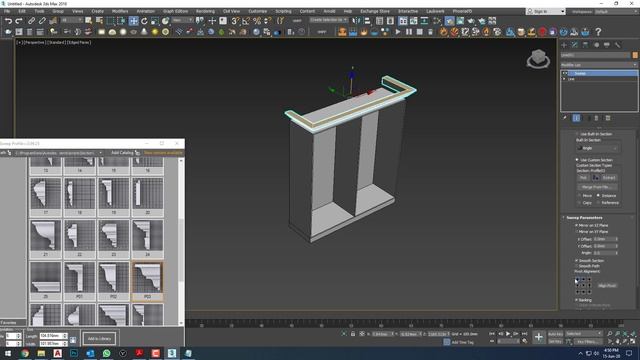The image size is (640, 360).
Task: Click the Extract section button
Action: (609, 178)
